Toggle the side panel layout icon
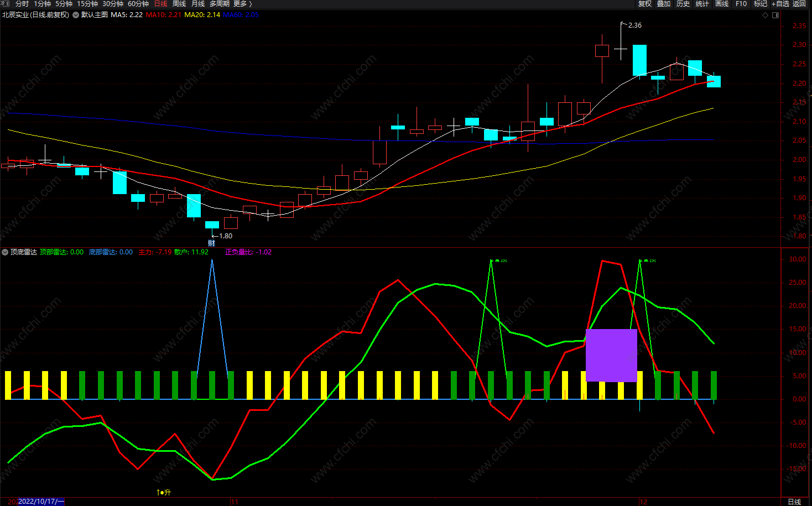 coord(775,15)
